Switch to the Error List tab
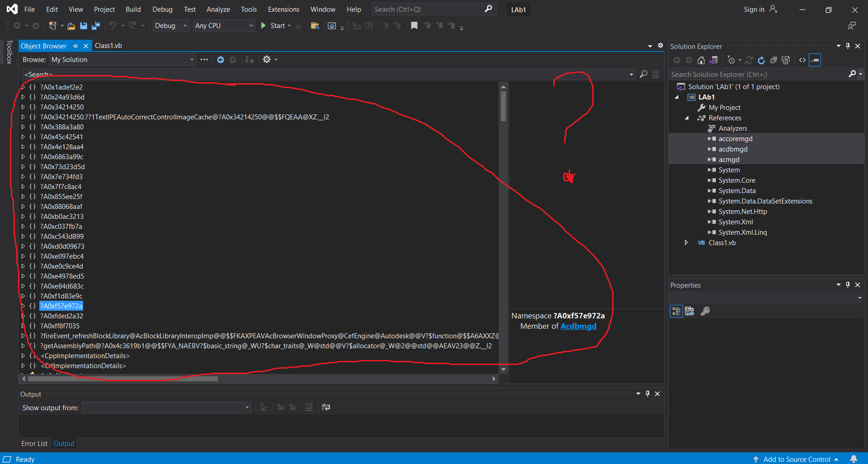Screen dimensions: 868x464 [x=34, y=444]
